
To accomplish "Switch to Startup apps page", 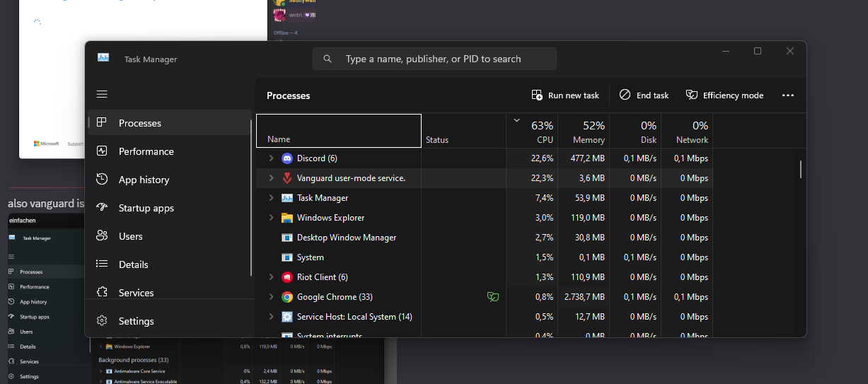I will coord(146,208).
